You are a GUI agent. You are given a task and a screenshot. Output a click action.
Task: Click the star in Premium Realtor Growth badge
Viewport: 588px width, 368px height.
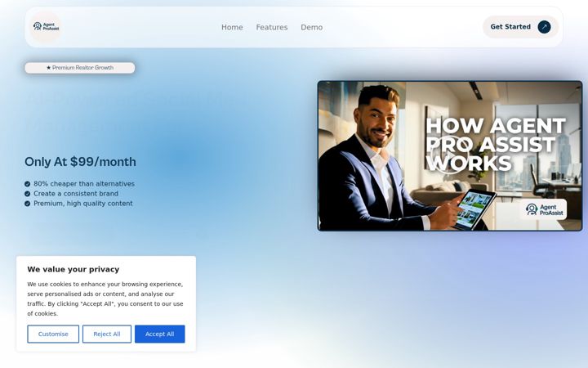(48, 68)
